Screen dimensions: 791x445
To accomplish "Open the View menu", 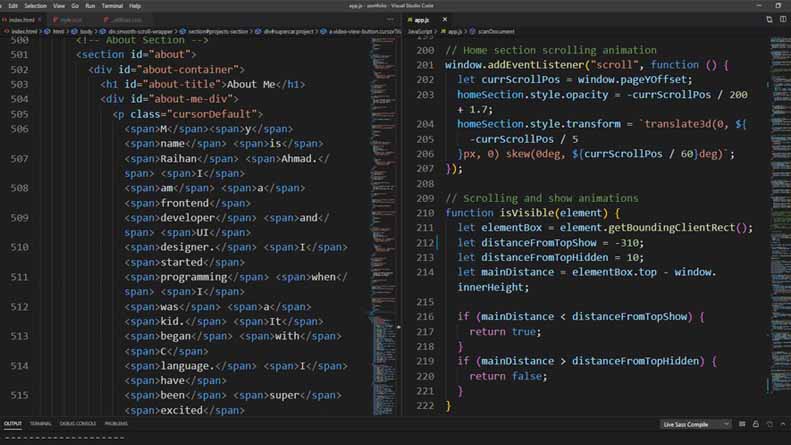I will tap(59, 6).
